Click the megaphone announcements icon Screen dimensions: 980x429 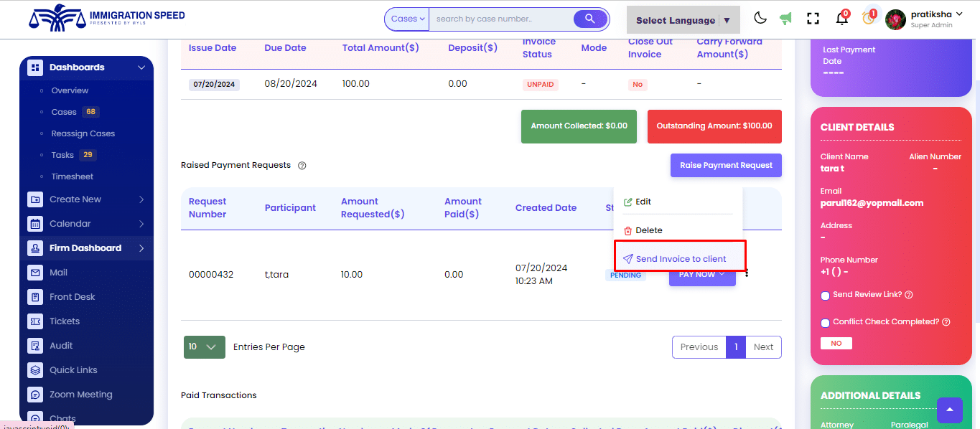pyautogui.click(x=786, y=19)
